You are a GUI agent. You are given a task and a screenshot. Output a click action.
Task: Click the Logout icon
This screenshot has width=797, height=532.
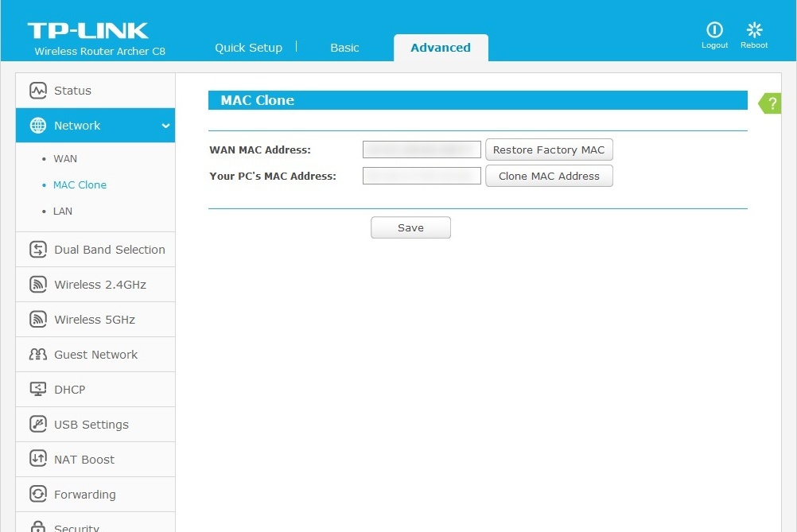click(713, 29)
